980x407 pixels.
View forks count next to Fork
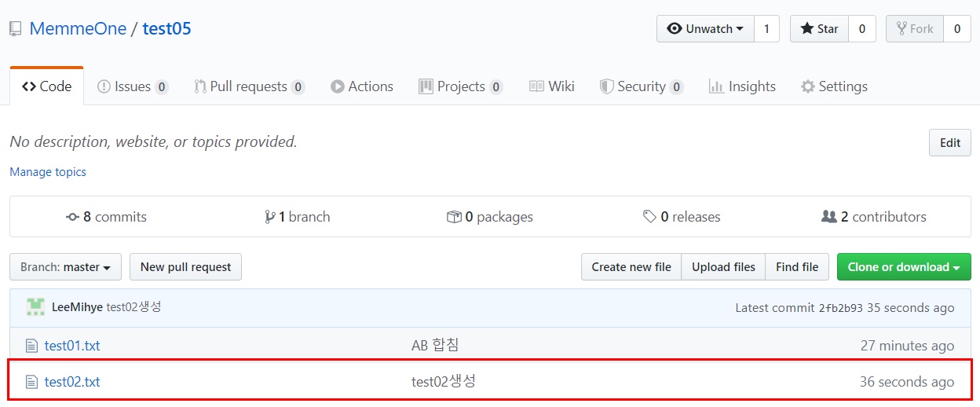956,29
